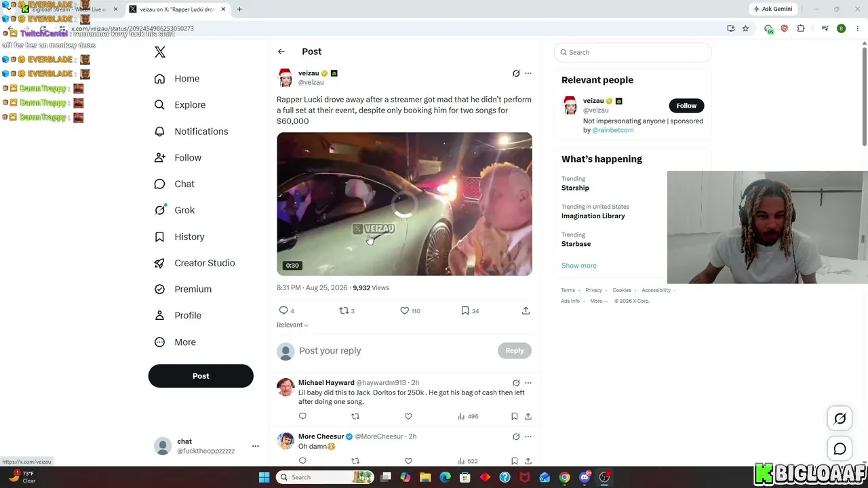Click Show more under What's happening

(579, 266)
